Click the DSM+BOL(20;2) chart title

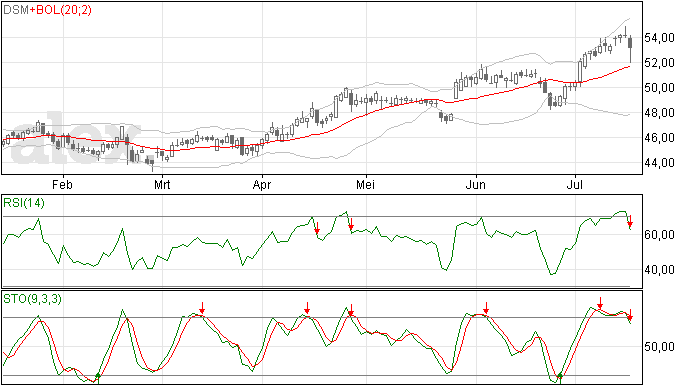tap(48, 10)
